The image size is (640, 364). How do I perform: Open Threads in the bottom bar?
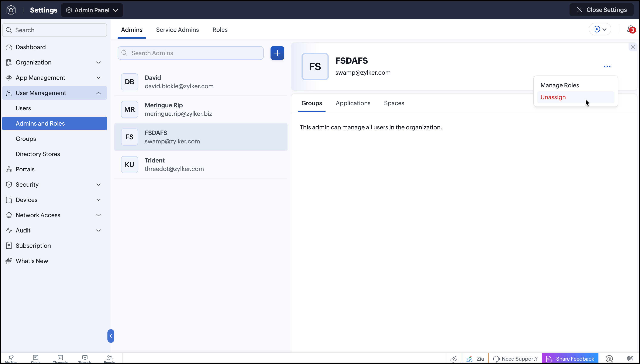85,359
